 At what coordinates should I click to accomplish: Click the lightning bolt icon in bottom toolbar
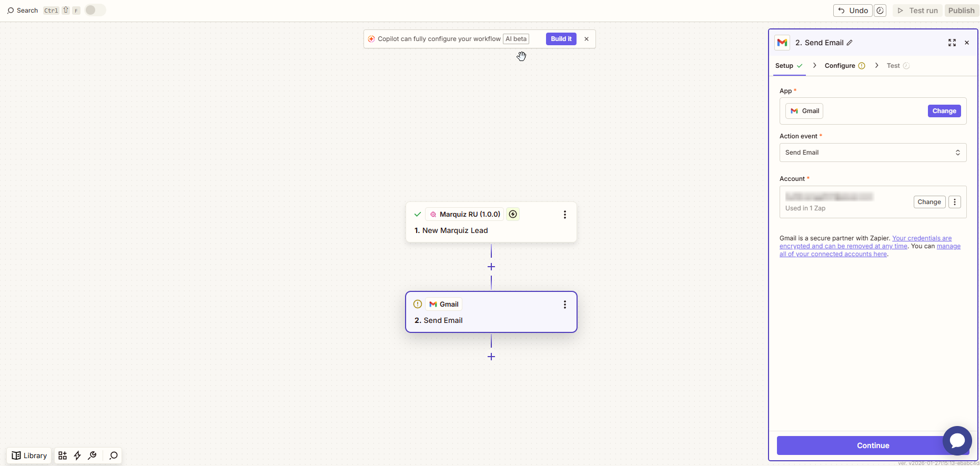(x=77, y=455)
